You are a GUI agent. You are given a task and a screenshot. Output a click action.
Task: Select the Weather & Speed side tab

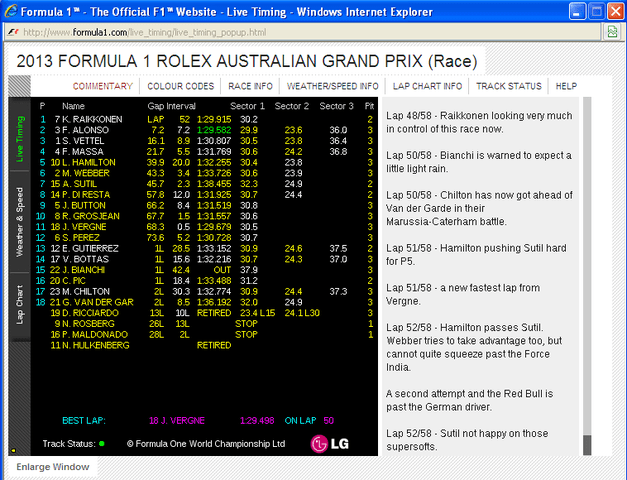tap(20, 222)
